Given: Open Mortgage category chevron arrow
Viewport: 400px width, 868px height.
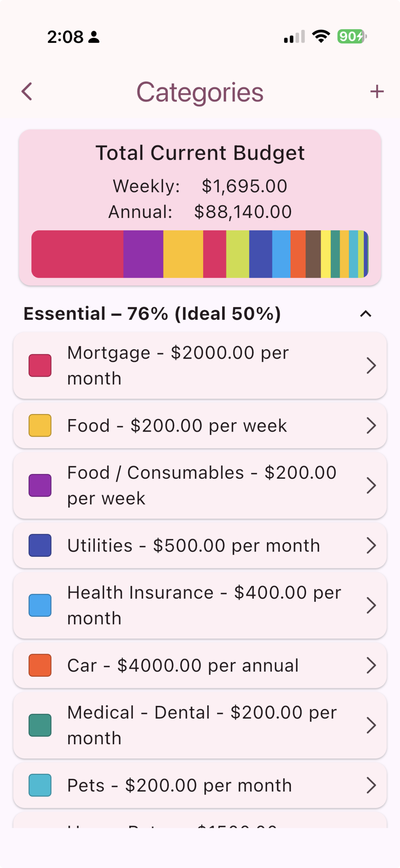Looking at the screenshot, I should click(x=371, y=366).
